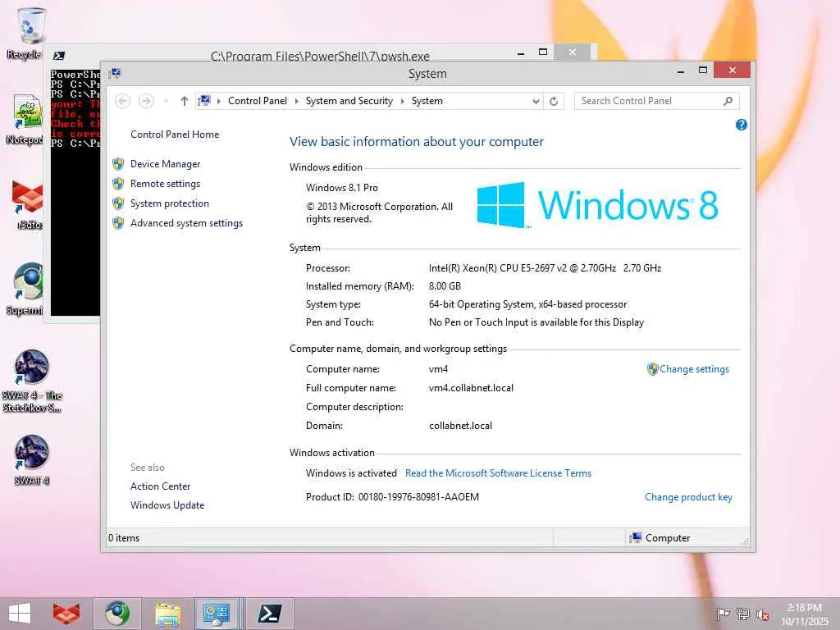Click the muted volume tray icon
The height and width of the screenshot is (630, 840).
click(763, 614)
